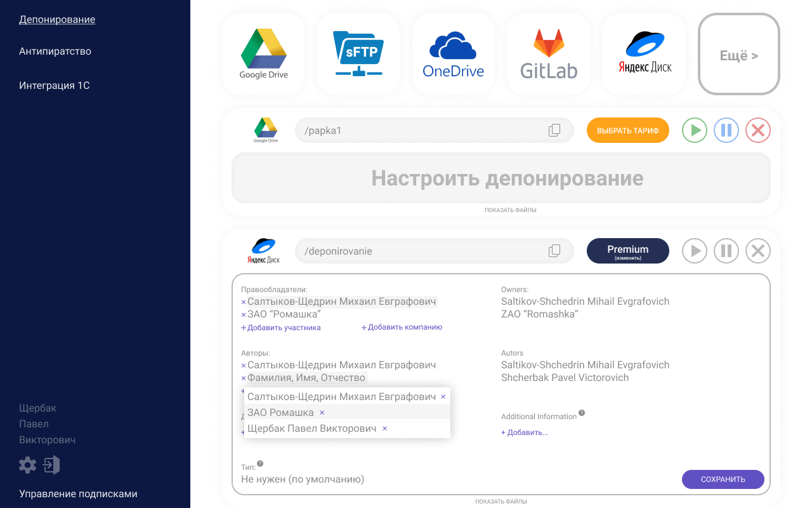Add Additional Information via + Добавить...
The width and height of the screenshot is (812, 508).
click(525, 432)
